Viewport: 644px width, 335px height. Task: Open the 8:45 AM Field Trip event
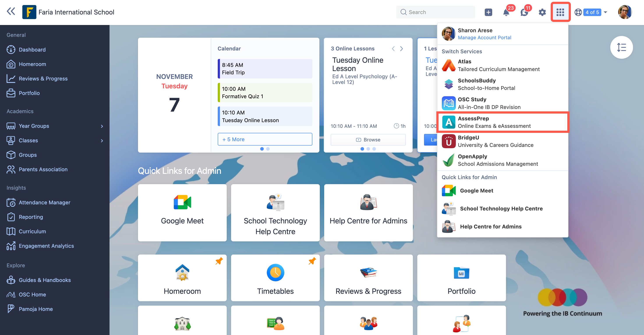click(265, 69)
